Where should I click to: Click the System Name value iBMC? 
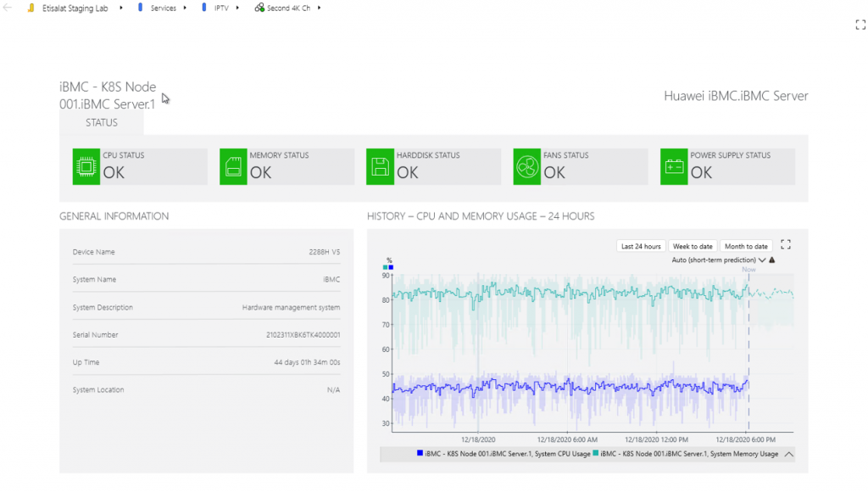pos(331,280)
